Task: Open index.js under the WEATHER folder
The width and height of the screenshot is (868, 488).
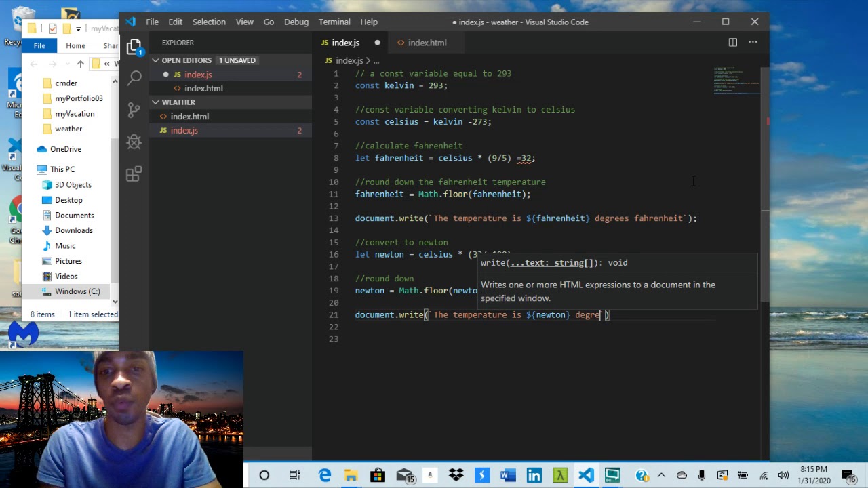Action: pyautogui.click(x=231, y=130)
